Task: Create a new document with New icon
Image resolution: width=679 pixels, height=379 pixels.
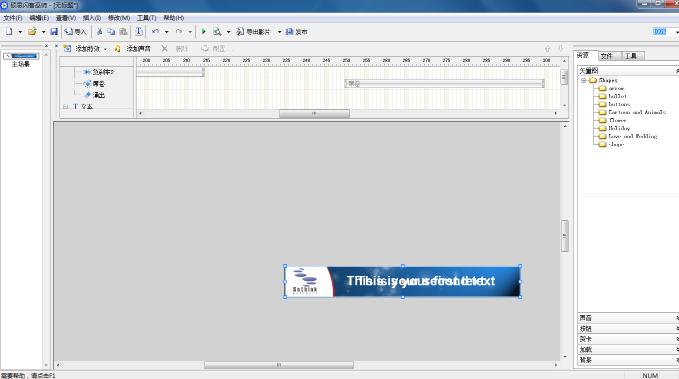Action: [x=9, y=32]
